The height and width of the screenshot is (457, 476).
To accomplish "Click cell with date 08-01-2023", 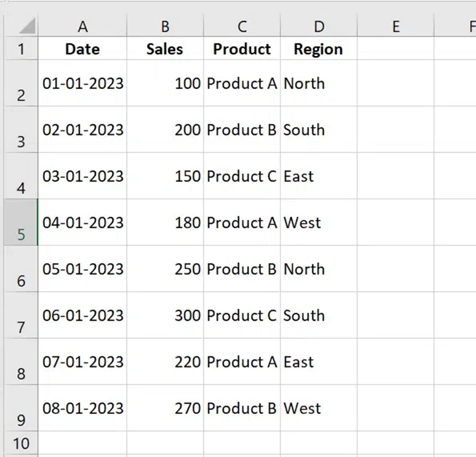I will (82, 408).
